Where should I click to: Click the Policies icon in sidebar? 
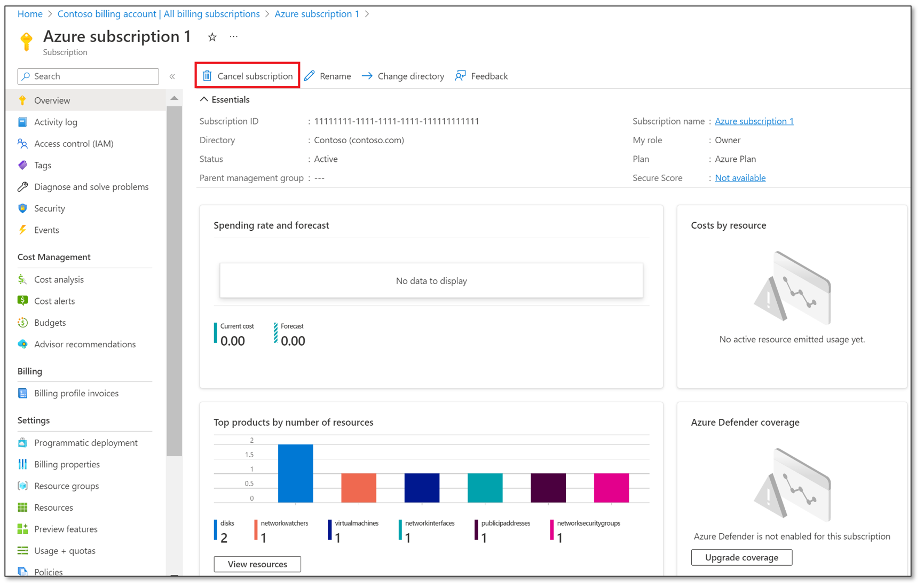22,572
